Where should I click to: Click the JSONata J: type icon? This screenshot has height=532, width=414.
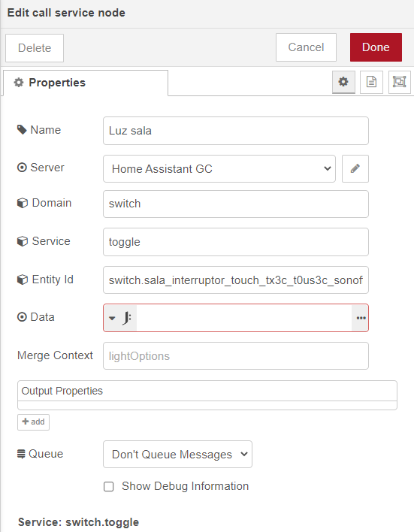(127, 319)
